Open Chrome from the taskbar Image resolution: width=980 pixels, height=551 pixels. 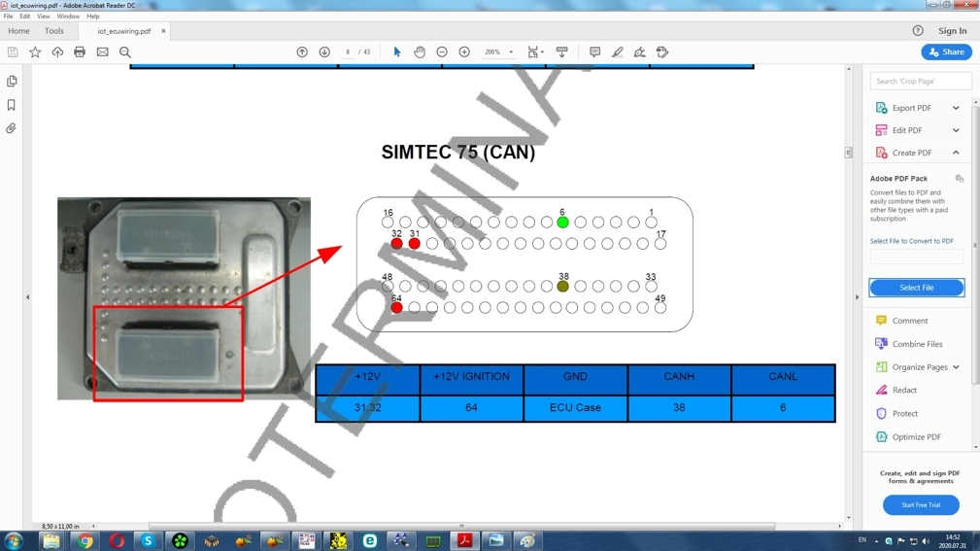(84, 540)
